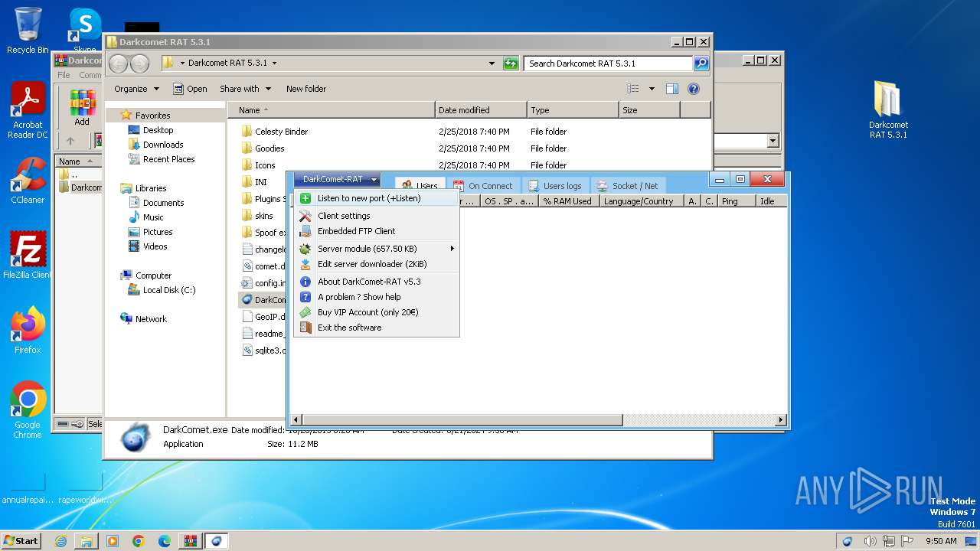Switch to the Users tab
The image size is (980, 551).
[x=420, y=186]
